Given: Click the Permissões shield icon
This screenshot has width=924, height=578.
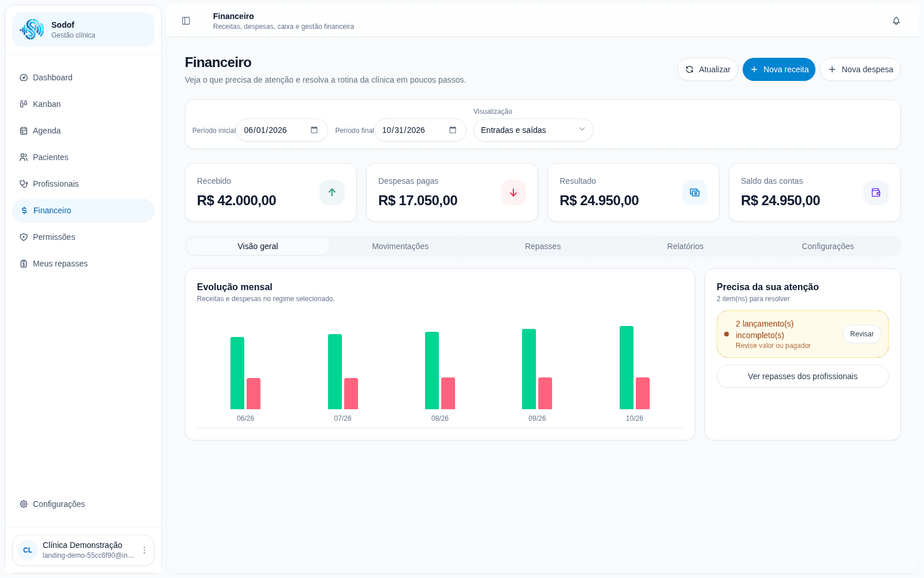Looking at the screenshot, I should point(24,237).
